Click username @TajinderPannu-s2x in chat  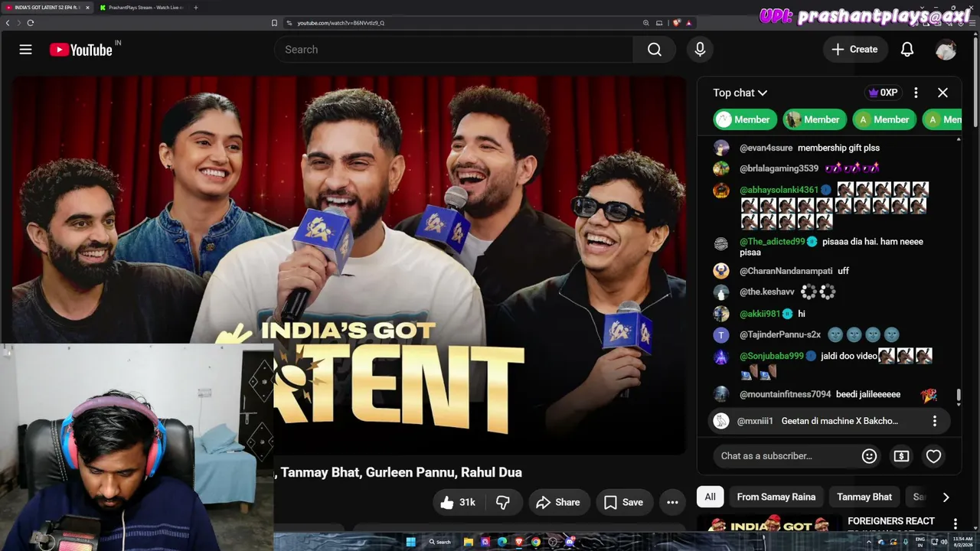[780, 334]
